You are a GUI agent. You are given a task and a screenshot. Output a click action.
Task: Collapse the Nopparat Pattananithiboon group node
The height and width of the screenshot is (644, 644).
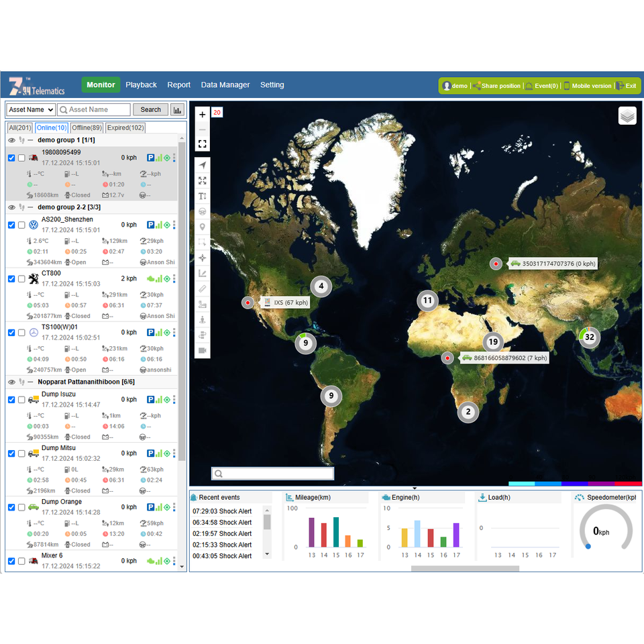pos(30,382)
